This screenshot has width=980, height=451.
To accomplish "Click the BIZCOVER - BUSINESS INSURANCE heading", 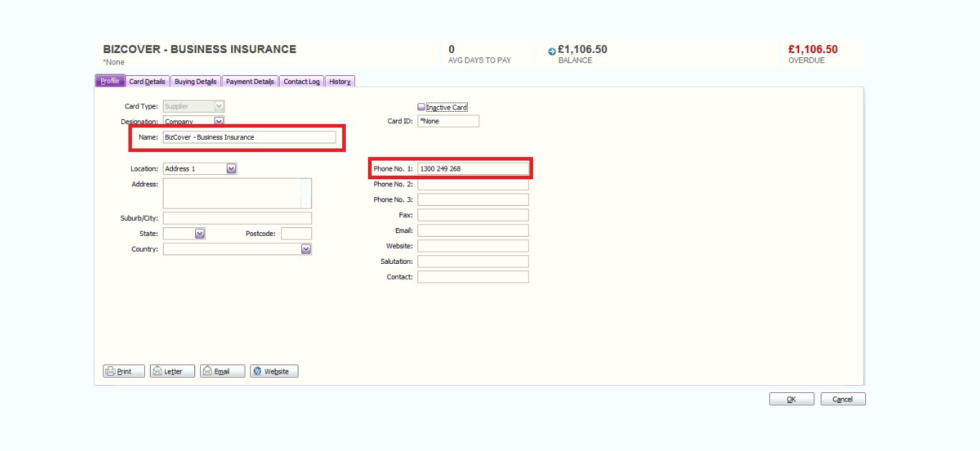I will (199, 49).
